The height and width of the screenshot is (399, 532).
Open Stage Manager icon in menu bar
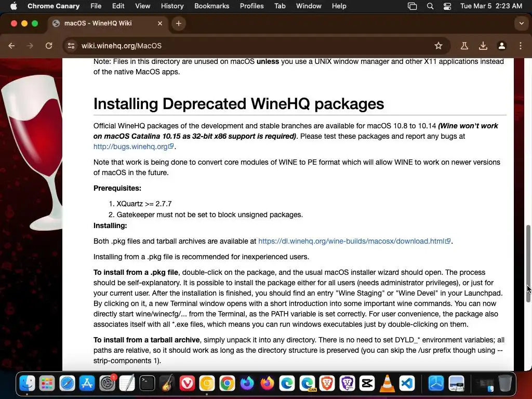[x=412, y=6]
